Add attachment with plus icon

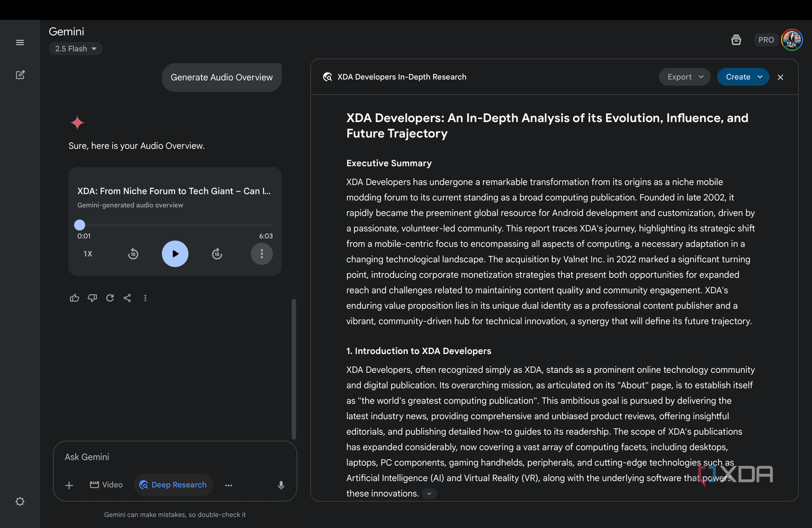coord(69,485)
